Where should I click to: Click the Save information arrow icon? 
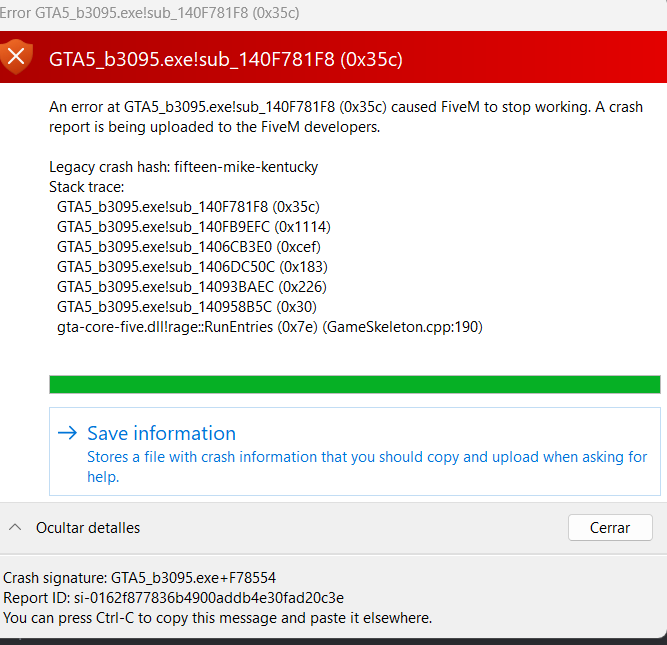(x=67, y=433)
